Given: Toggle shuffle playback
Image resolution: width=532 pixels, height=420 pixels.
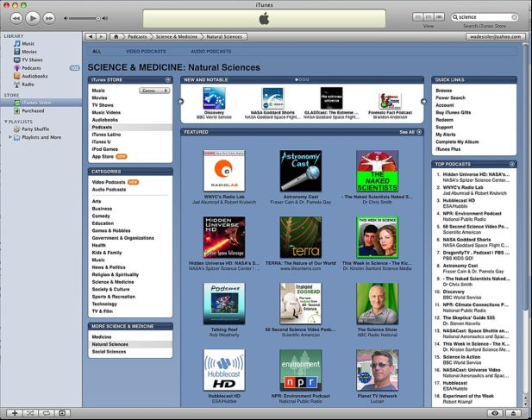Looking at the screenshot, I should 30,413.
